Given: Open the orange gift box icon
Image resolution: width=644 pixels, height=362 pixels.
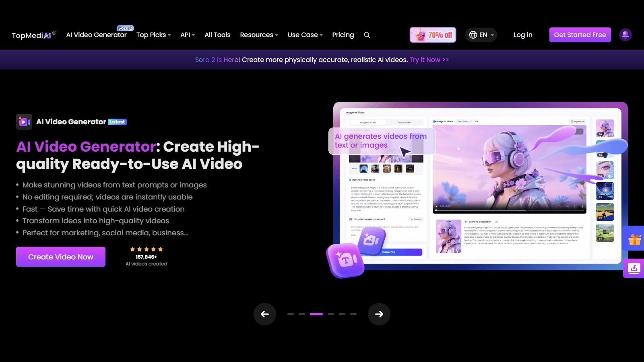Looking at the screenshot, I should point(634,239).
